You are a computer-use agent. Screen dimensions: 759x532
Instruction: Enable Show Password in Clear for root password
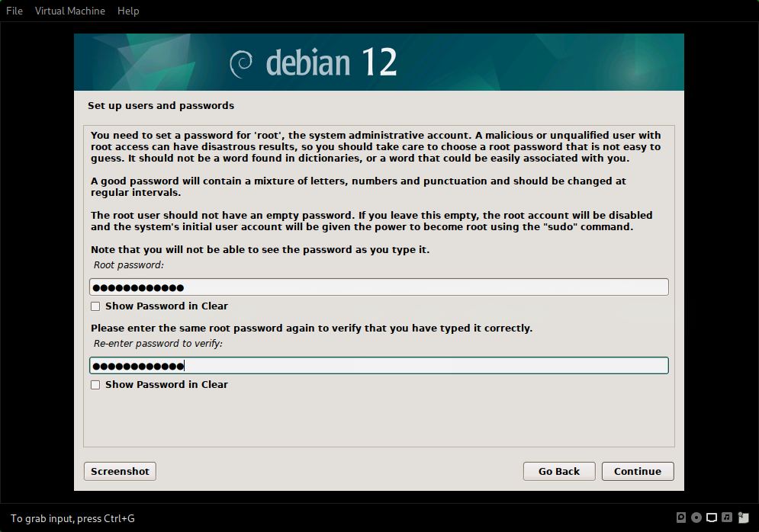95,306
